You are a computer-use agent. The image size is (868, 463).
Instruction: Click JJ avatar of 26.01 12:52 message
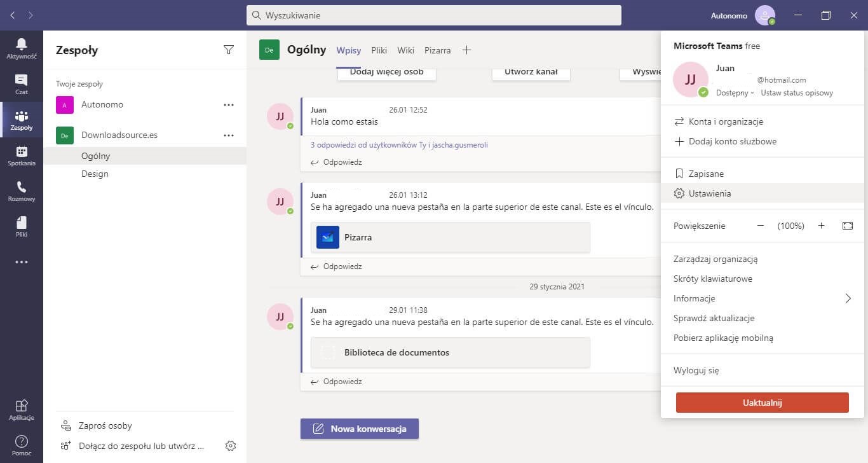click(280, 116)
